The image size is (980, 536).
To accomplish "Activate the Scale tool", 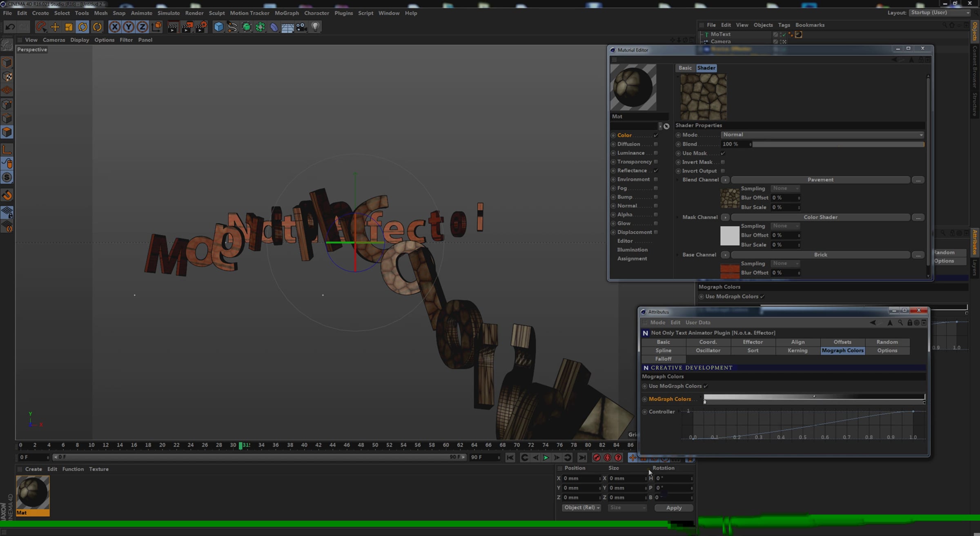I will tap(69, 27).
